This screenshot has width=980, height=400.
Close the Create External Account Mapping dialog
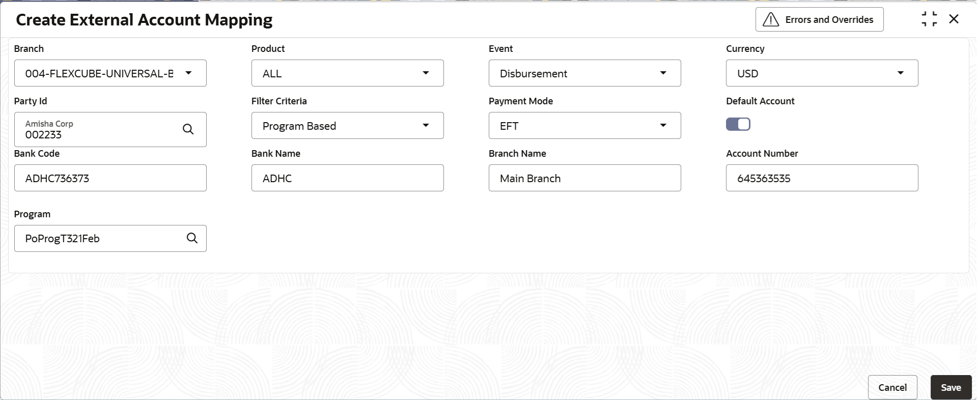click(x=954, y=19)
